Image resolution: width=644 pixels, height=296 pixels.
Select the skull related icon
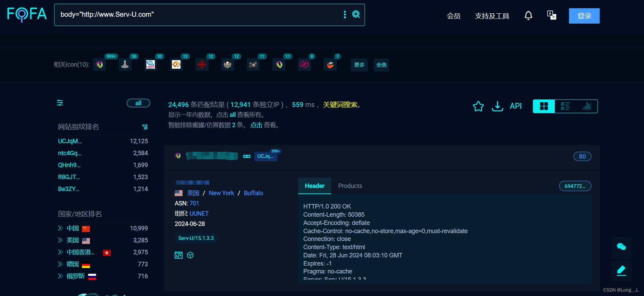(227, 64)
